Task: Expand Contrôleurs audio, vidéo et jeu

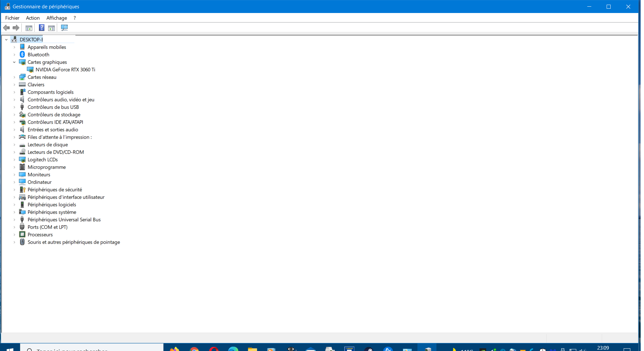Action: click(x=14, y=100)
